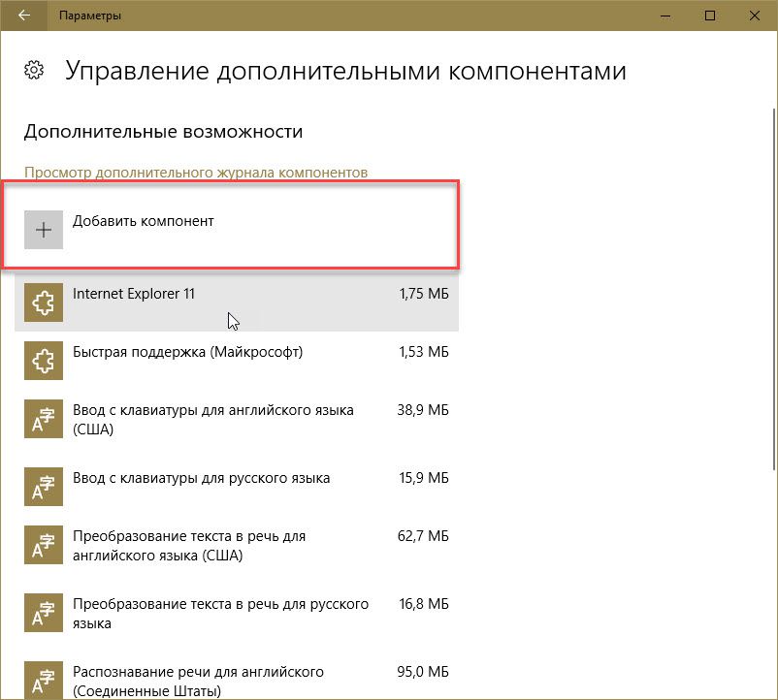Click icon for Russian text-to-speech component
Image resolution: width=778 pixels, height=700 pixels.
(x=44, y=614)
